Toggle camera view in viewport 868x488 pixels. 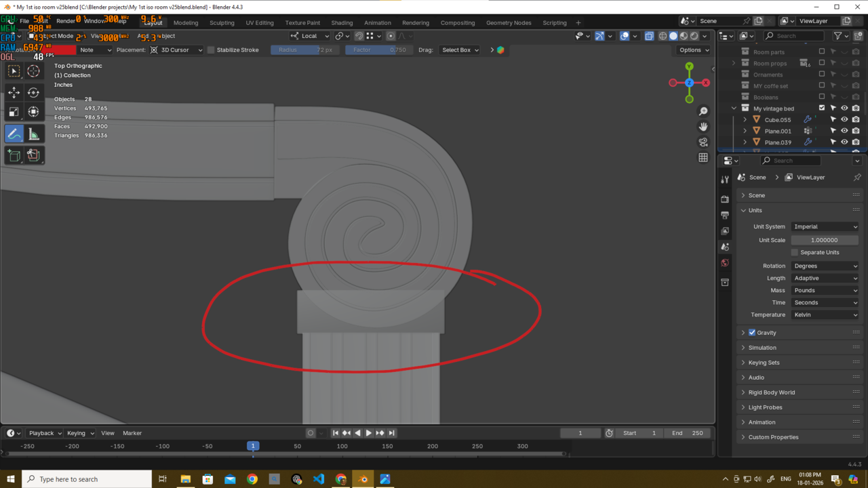[703, 142]
